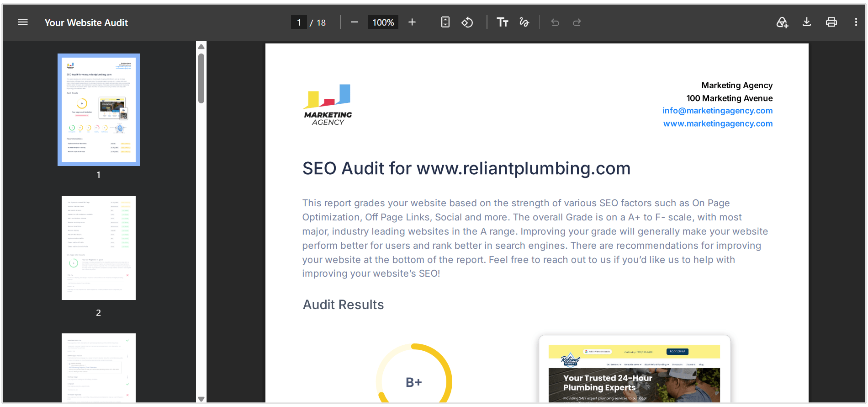Click the '100 Marketing Avenue' address text
The width and height of the screenshot is (868, 407).
pos(730,98)
